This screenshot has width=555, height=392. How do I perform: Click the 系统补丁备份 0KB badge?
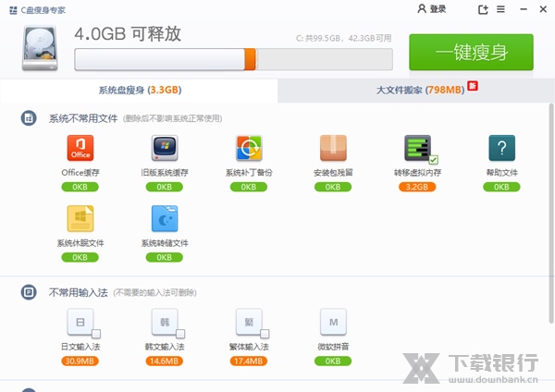pos(249,187)
